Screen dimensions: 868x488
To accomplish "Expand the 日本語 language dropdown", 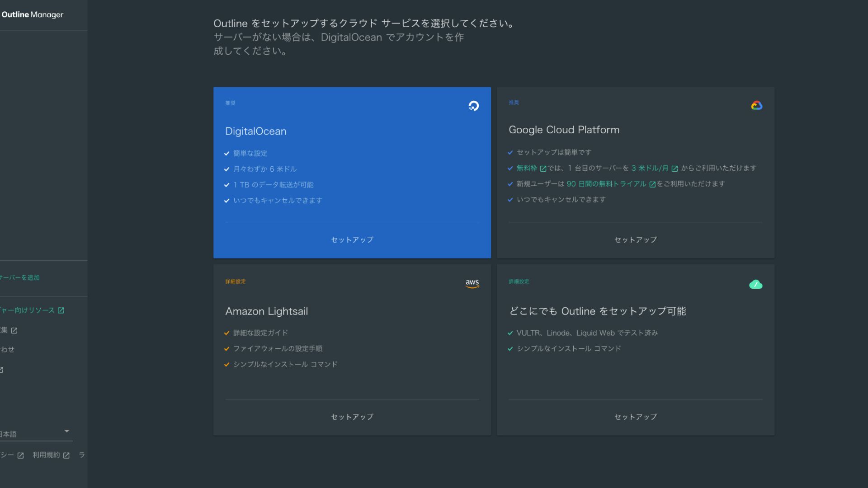I will [36, 434].
